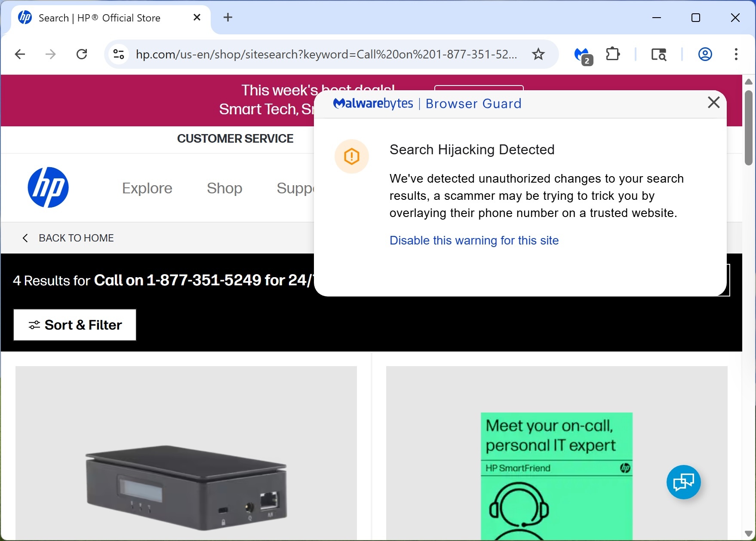This screenshot has width=756, height=541.
Task: Click the Malwarebytes Browser Guard extension icon
Action: click(x=582, y=55)
